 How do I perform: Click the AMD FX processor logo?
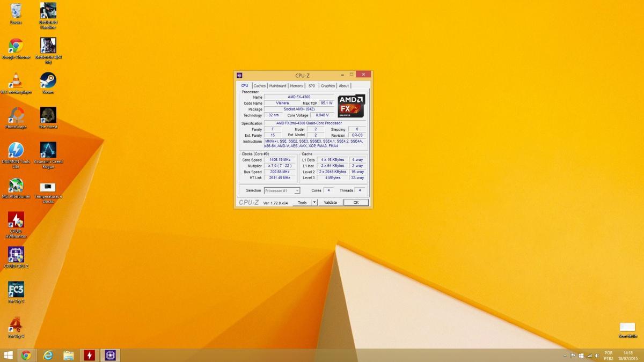pyautogui.click(x=352, y=106)
